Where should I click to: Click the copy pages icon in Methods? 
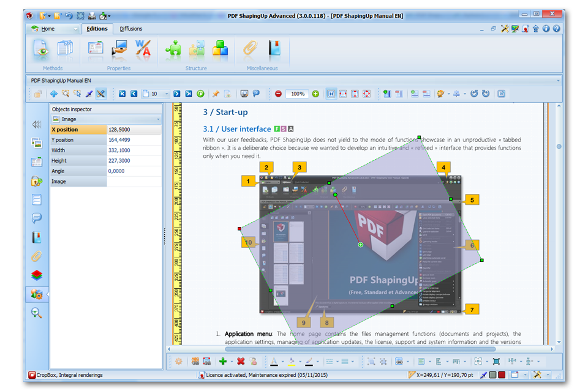click(x=66, y=49)
